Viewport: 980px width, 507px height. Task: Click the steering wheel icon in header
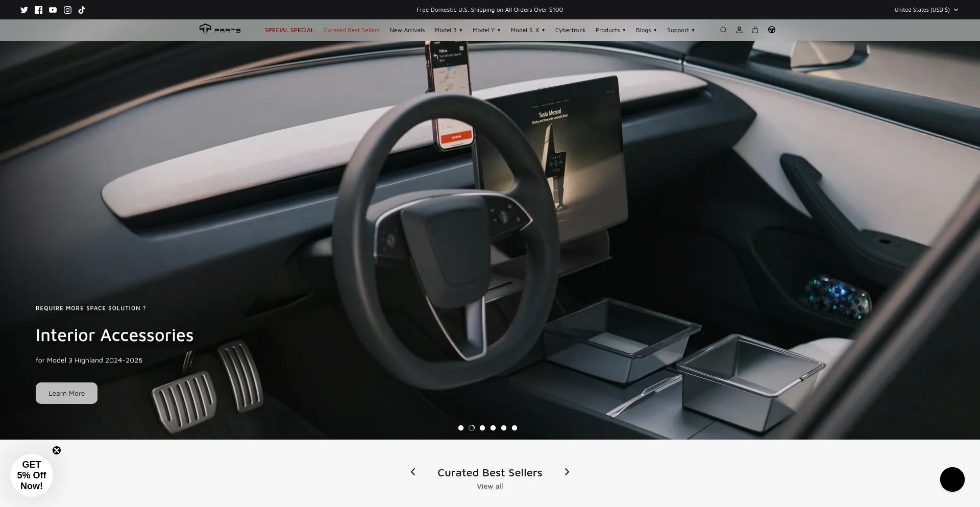point(772,30)
